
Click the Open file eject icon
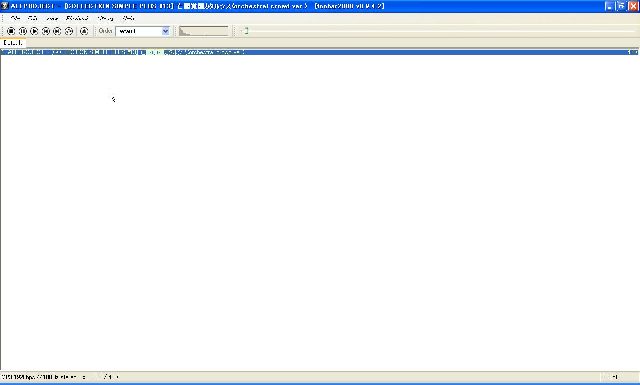pos(84,31)
